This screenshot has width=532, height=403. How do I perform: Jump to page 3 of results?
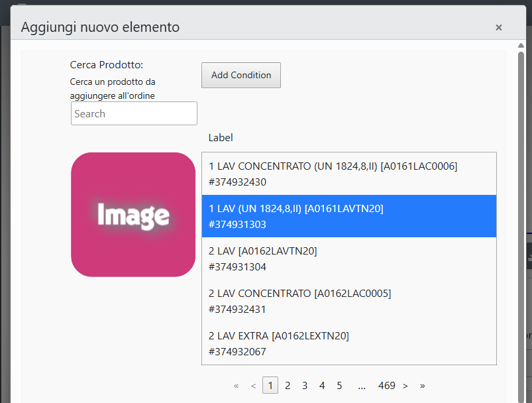point(305,386)
